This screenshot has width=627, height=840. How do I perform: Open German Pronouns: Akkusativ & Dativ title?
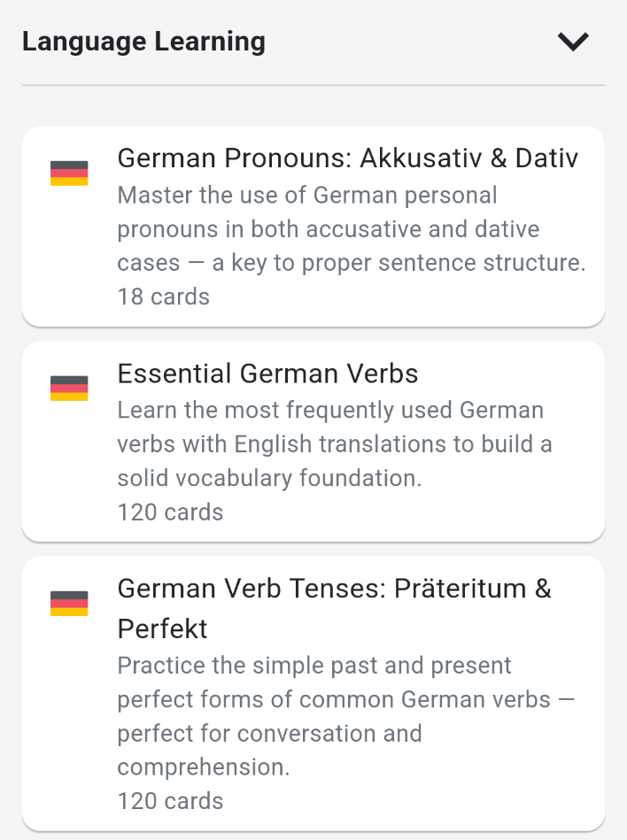pyautogui.click(x=348, y=158)
